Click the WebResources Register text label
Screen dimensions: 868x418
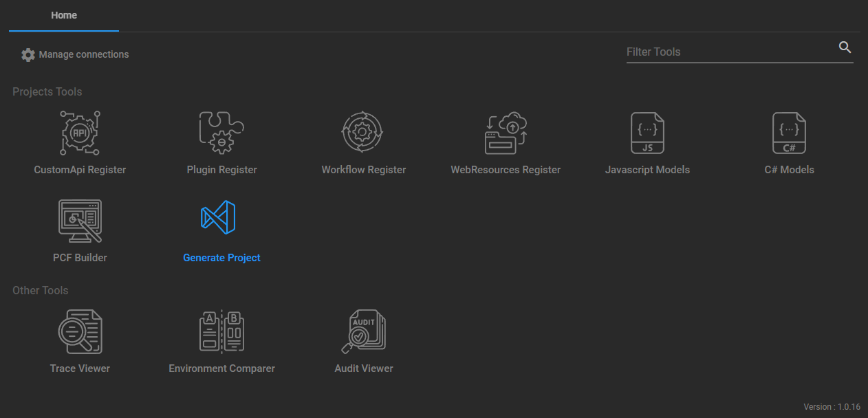506,170
